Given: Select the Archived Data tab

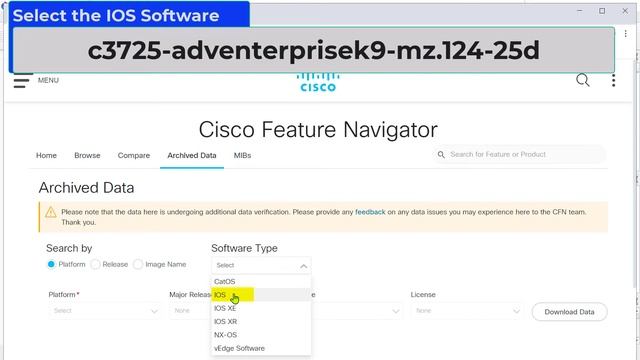Looking at the screenshot, I should [192, 156].
